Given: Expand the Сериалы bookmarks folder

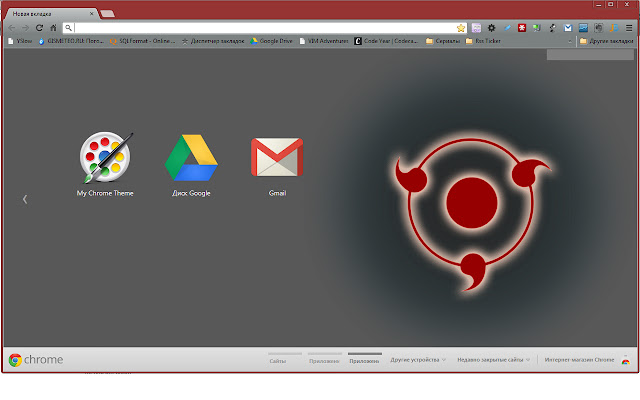Looking at the screenshot, I should pos(443,41).
